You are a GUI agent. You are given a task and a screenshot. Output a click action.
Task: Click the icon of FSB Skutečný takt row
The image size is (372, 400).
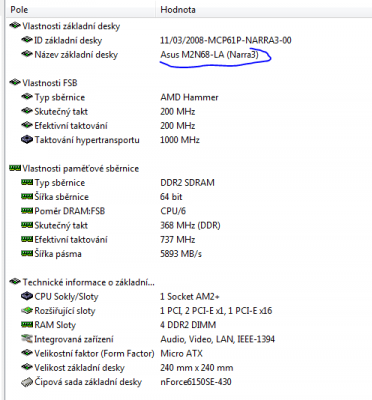[27, 111]
